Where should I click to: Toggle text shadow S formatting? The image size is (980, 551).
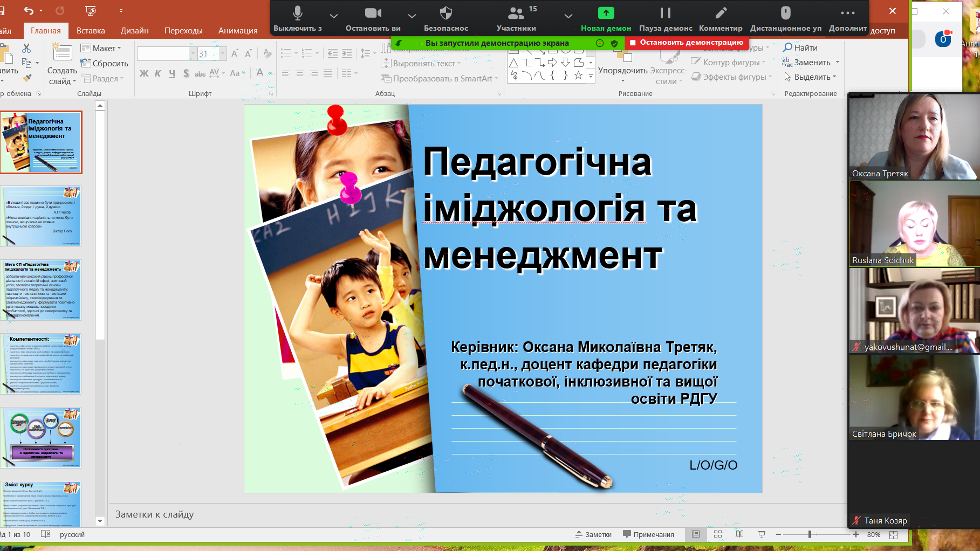click(x=186, y=73)
